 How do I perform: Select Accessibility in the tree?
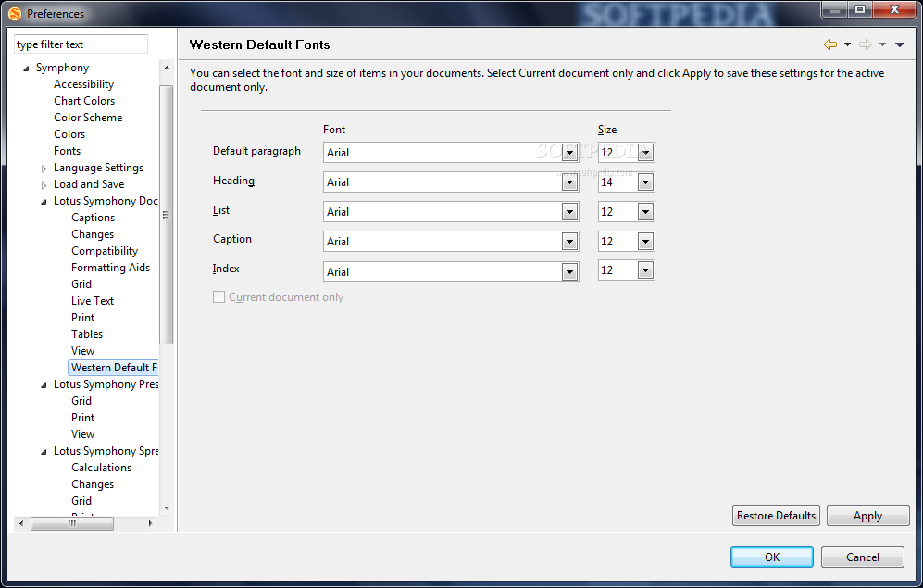(x=83, y=84)
